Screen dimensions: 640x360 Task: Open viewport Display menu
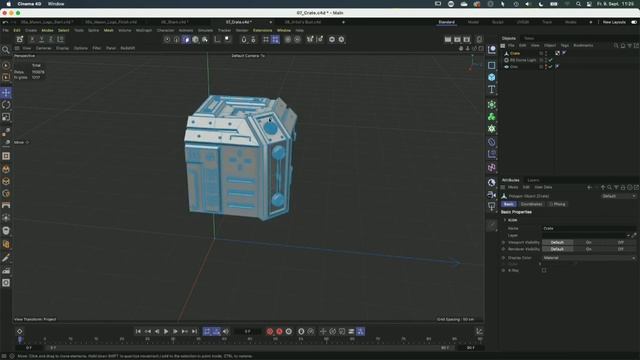(x=62, y=48)
